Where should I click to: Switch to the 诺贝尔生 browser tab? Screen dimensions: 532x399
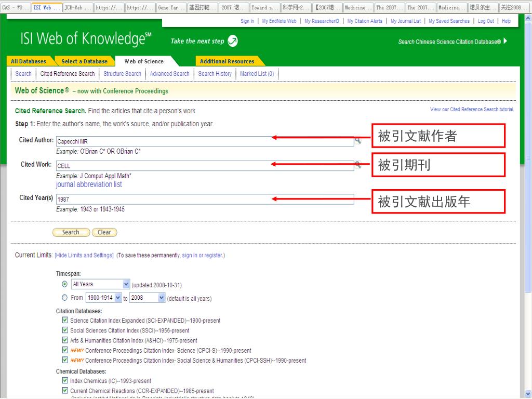coord(484,7)
